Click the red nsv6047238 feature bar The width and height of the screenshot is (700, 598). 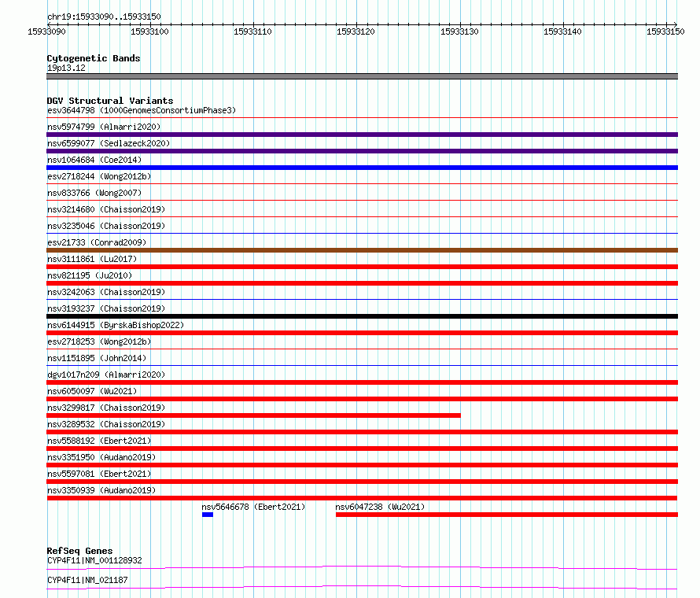tap(507, 515)
